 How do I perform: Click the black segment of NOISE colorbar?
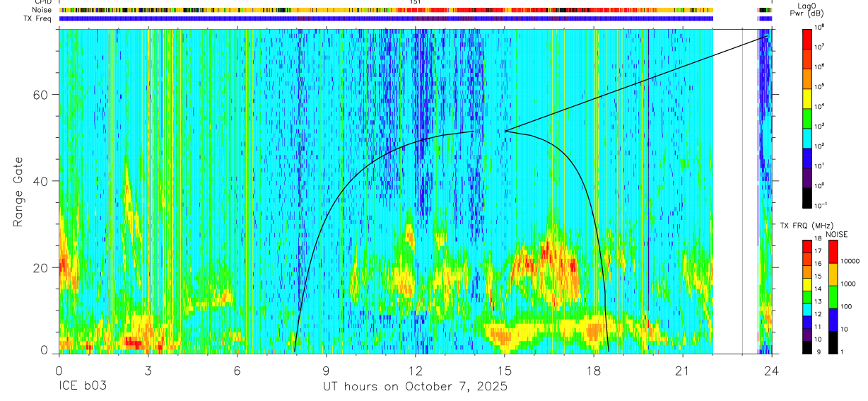(833, 342)
